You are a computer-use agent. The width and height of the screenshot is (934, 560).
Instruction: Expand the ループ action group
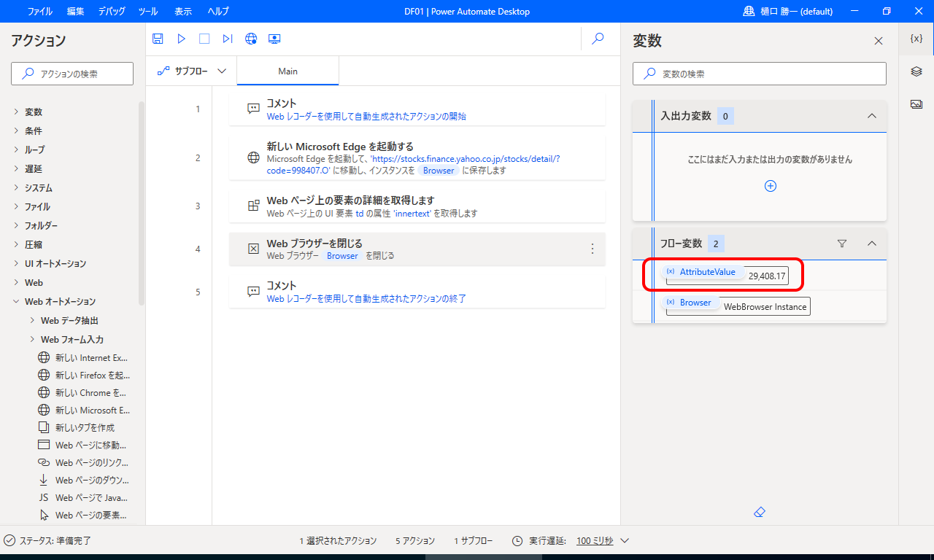(x=17, y=149)
